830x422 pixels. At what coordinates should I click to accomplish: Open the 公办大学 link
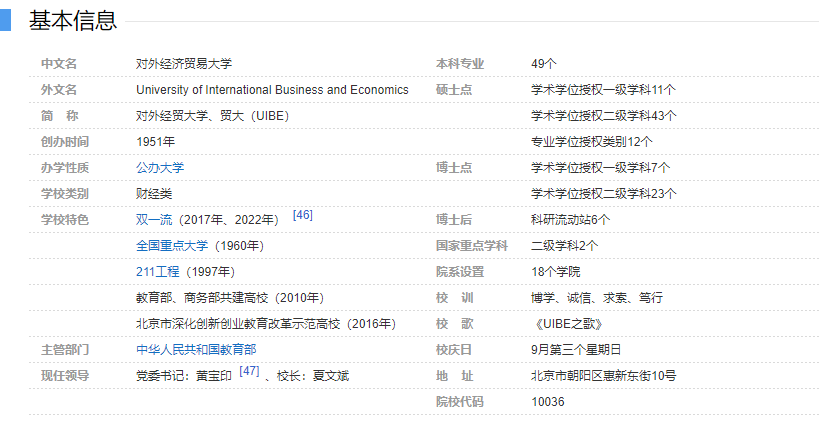(x=160, y=168)
